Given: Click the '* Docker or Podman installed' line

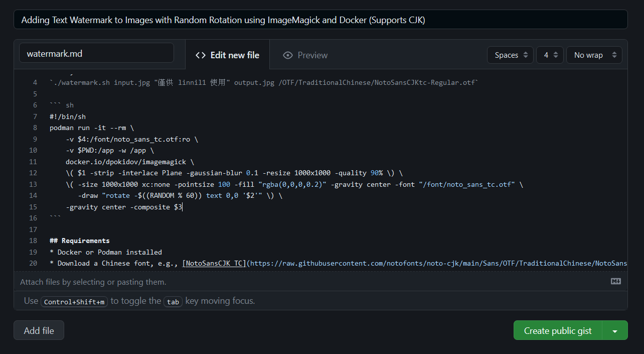Looking at the screenshot, I should 106,252.
